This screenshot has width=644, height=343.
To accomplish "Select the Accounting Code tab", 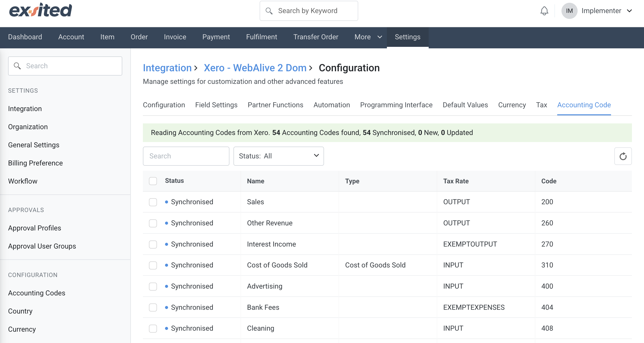I will 584,105.
